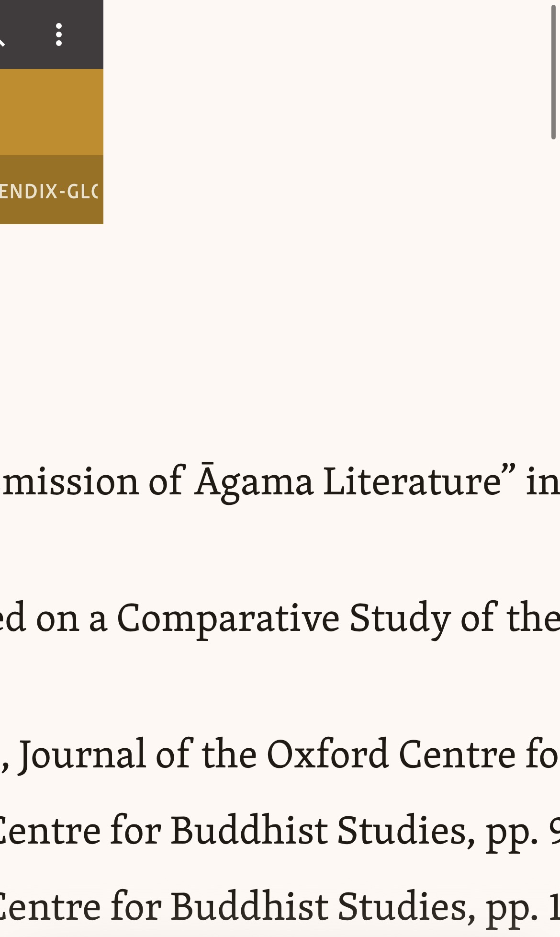Click the vertical scrollbar thumb
The height and width of the screenshot is (937, 560).
click(553, 72)
